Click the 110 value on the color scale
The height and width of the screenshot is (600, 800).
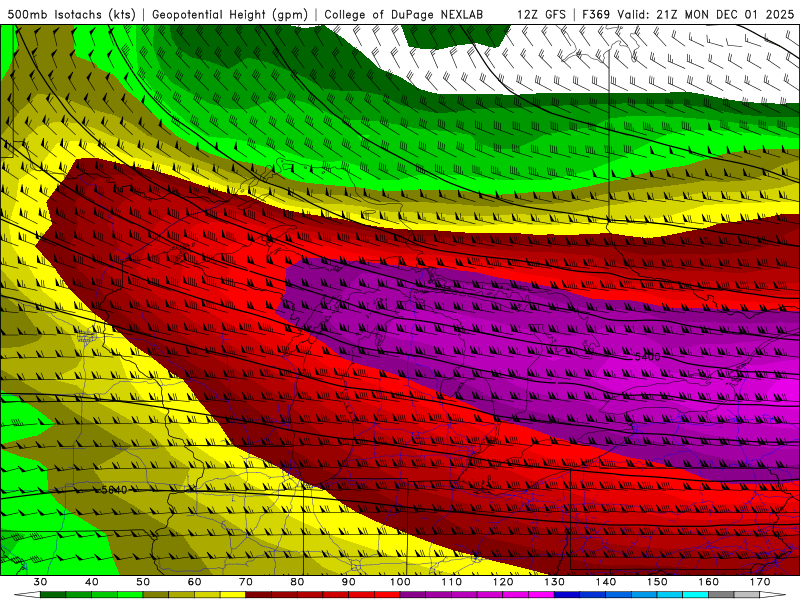452,582
